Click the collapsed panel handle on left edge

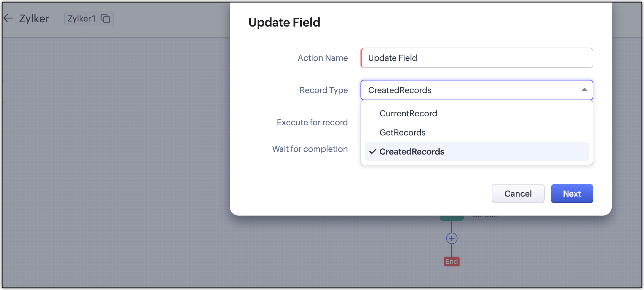pos(2,92)
